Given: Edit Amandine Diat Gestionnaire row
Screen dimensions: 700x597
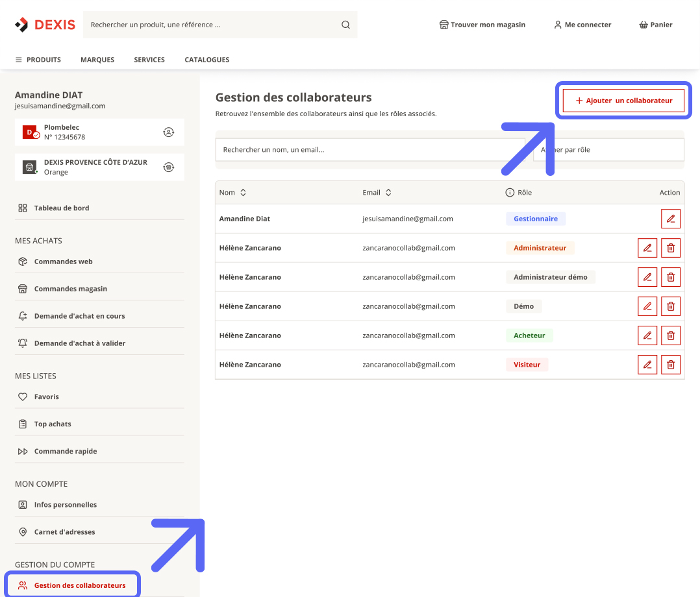Looking at the screenshot, I should [x=671, y=219].
